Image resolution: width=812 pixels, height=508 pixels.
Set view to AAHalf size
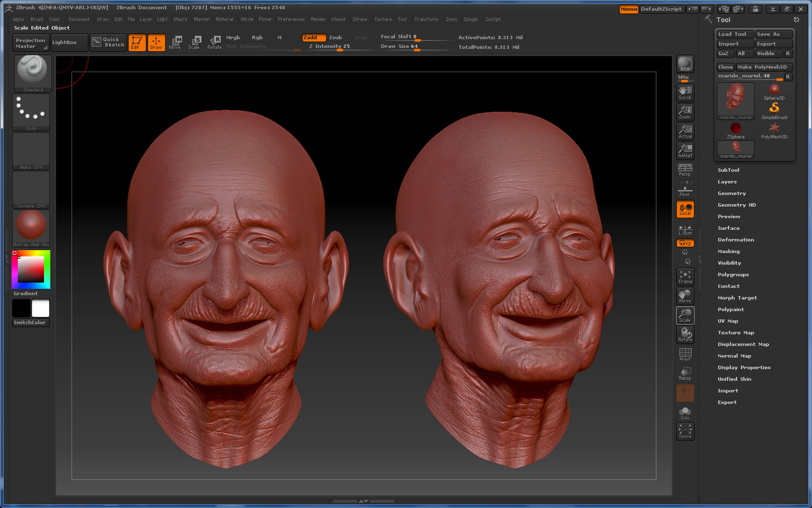click(x=685, y=151)
